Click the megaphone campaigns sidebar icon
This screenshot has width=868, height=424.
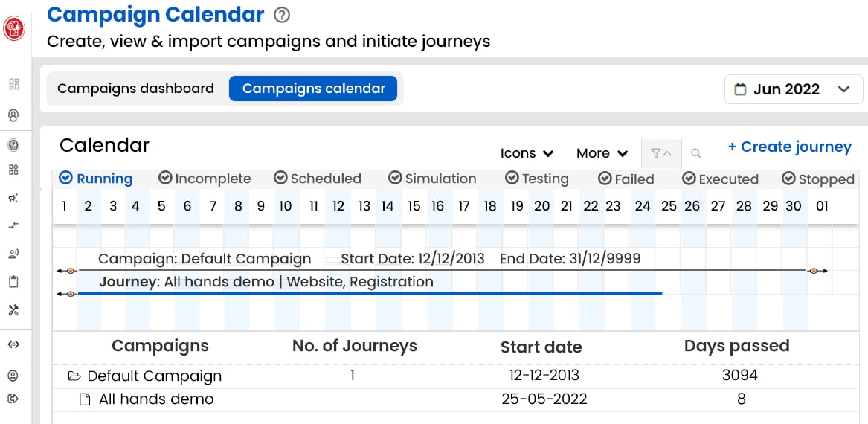click(x=14, y=198)
